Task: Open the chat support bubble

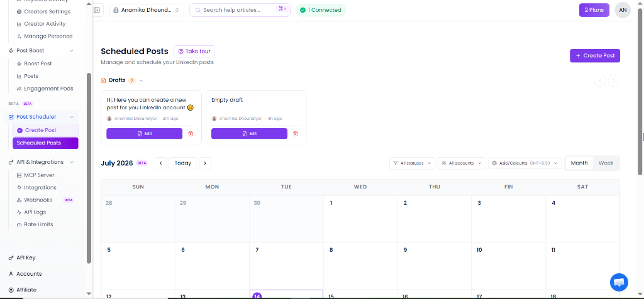Action: (x=619, y=283)
